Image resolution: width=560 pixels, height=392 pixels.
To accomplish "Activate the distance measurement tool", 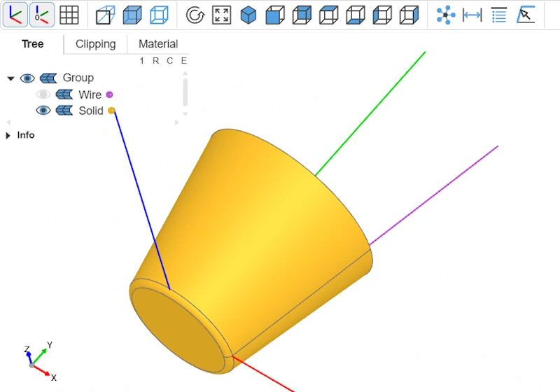I will [x=472, y=15].
